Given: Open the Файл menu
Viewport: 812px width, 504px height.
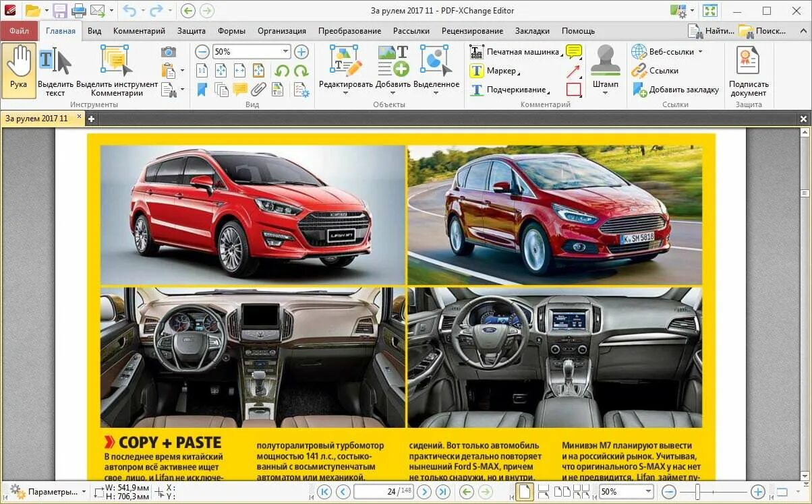Looking at the screenshot, I should tap(19, 31).
